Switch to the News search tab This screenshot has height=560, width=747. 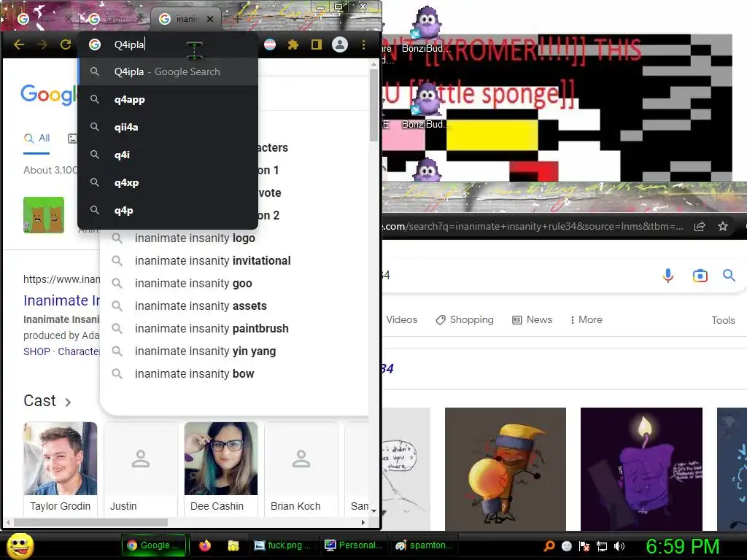[532, 320]
